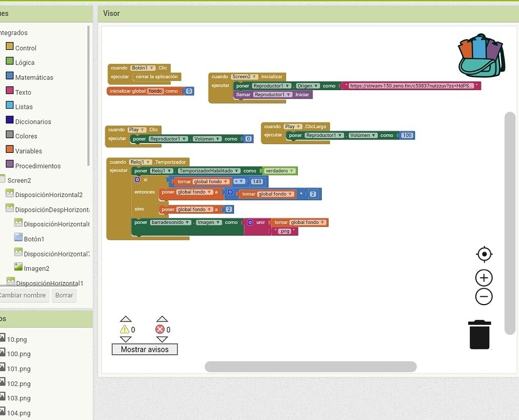Viewport: 519px width, 420px height.
Task: Open the backpack in the workspace
Action: [x=481, y=55]
